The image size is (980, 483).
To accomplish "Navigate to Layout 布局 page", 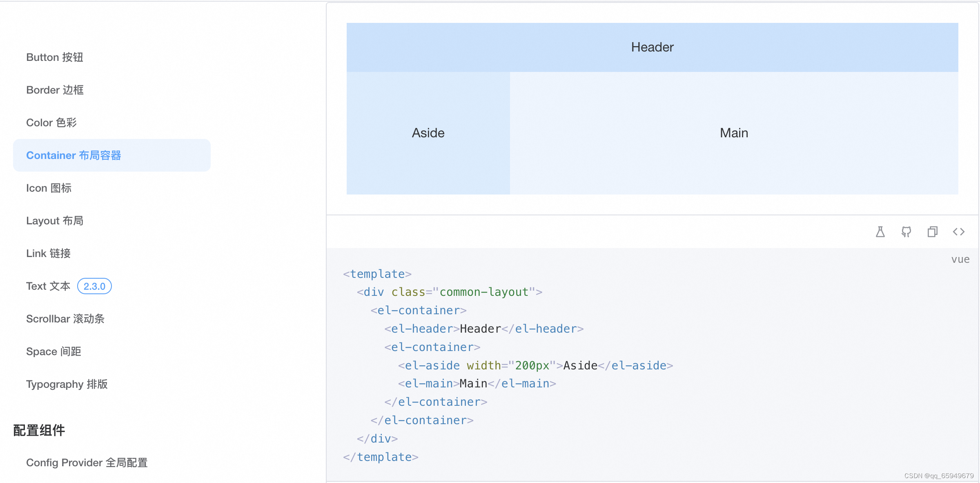I will [x=55, y=221].
